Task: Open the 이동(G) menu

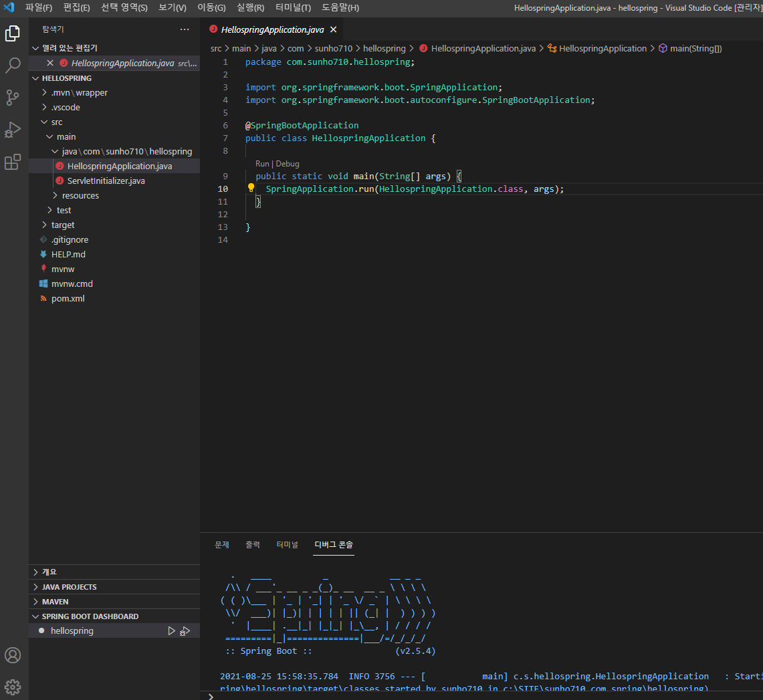Action: [211, 7]
